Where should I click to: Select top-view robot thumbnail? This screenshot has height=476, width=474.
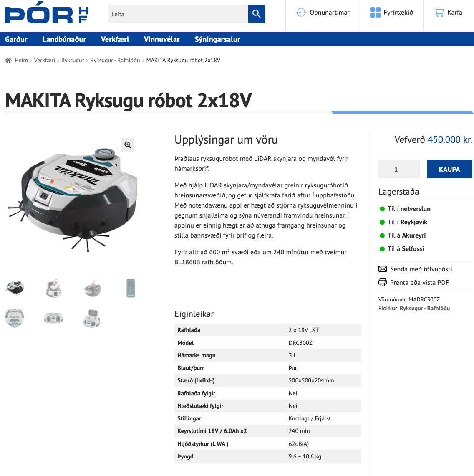pos(15,318)
